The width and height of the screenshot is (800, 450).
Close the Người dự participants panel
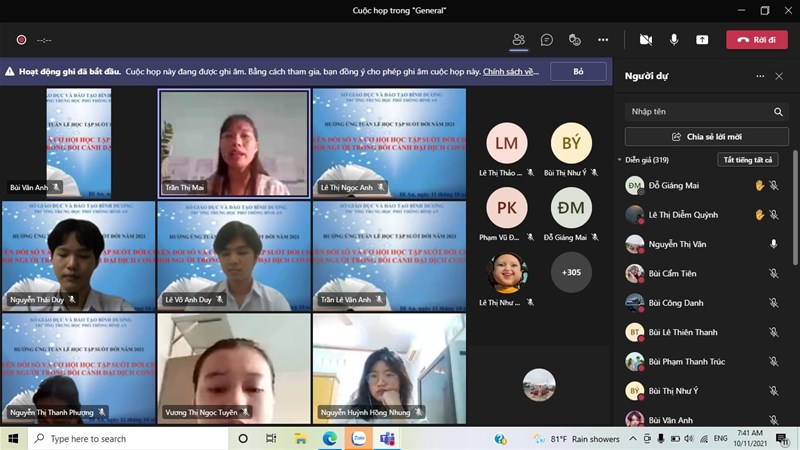click(x=779, y=76)
